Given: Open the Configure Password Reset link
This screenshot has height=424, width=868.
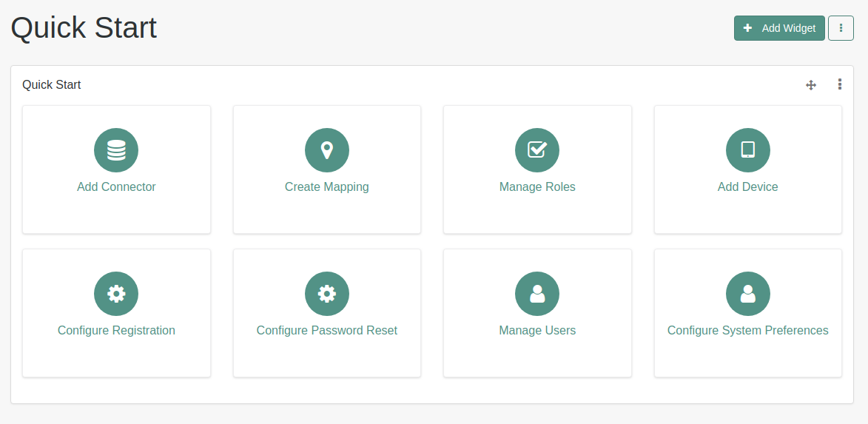Looking at the screenshot, I should pos(326,331).
